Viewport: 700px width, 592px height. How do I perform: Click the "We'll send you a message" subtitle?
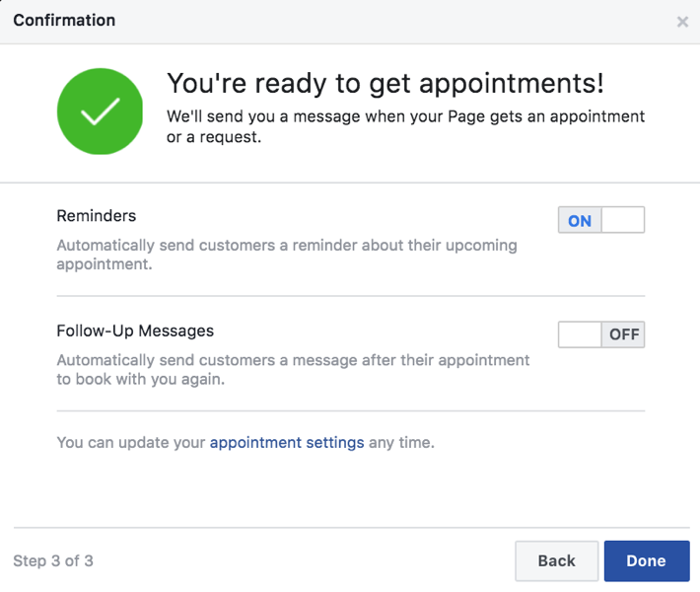tap(405, 126)
